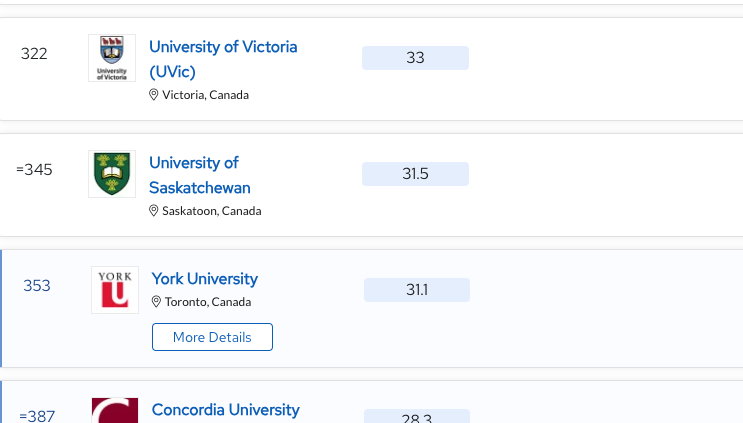Click rank number 353

(37, 286)
